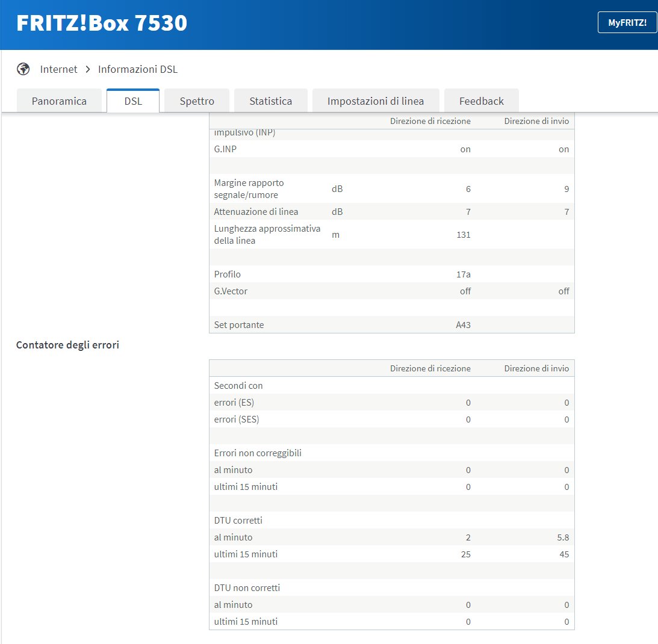Click the Contatore degli errori heading
This screenshot has height=644, width=658.
tap(67, 345)
